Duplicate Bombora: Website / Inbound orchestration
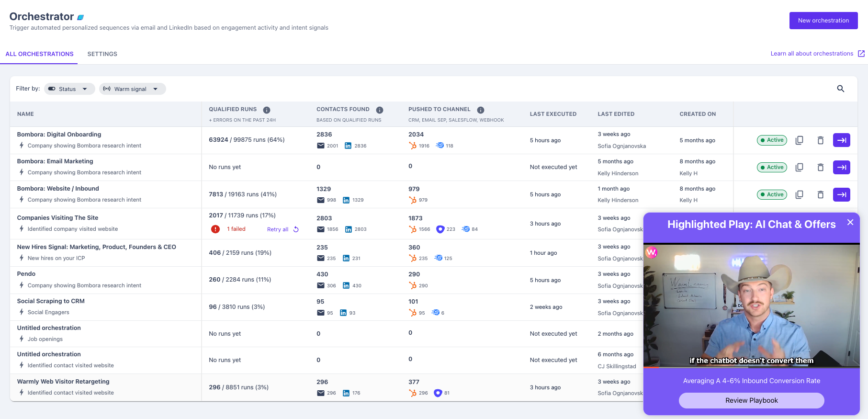Image resolution: width=868 pixels, height=419 pixels. point(799,194)
